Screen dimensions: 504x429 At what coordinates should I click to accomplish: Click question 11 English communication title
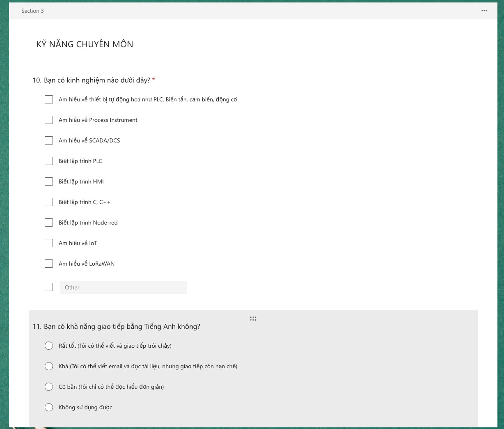[122, 327]
